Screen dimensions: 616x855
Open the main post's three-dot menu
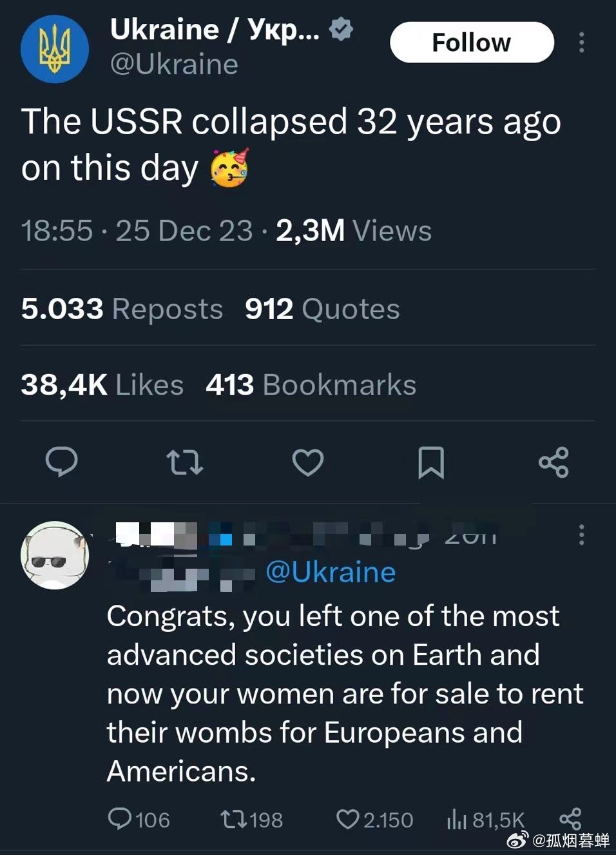click(581, 43)
